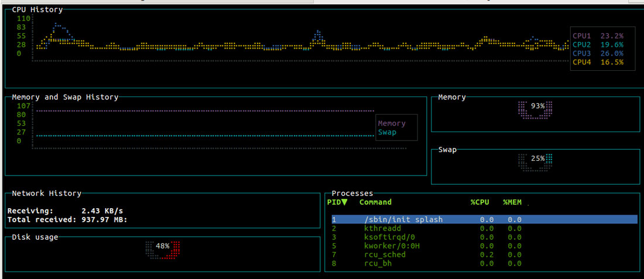Click the Memory and Swap History title
644x279 pixels.
(66, 97)
